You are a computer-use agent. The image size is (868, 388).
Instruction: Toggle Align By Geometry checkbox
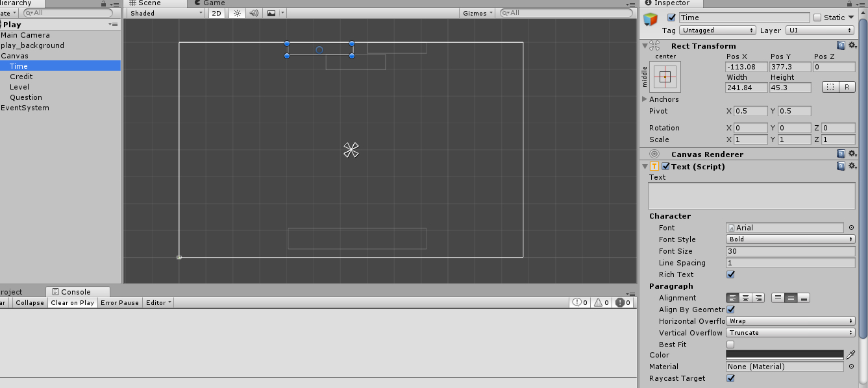pyautogui.click(x=730, y=309)
